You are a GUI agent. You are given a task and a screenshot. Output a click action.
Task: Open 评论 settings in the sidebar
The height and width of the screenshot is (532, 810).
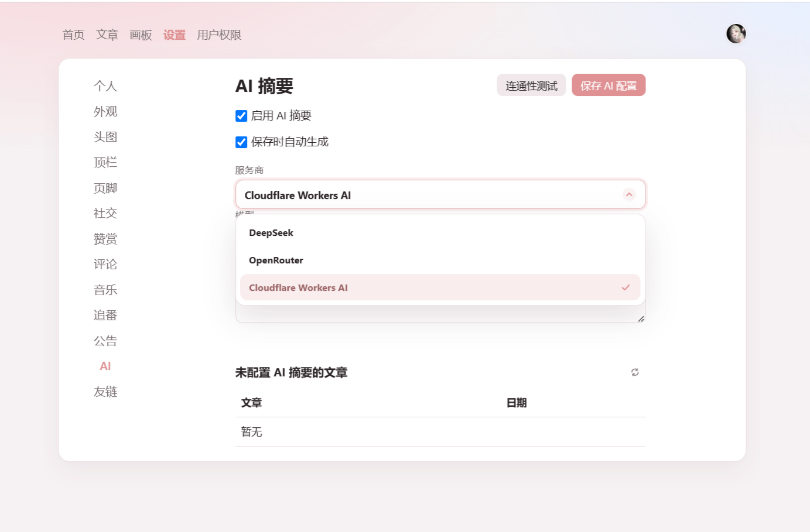(105, 265)
